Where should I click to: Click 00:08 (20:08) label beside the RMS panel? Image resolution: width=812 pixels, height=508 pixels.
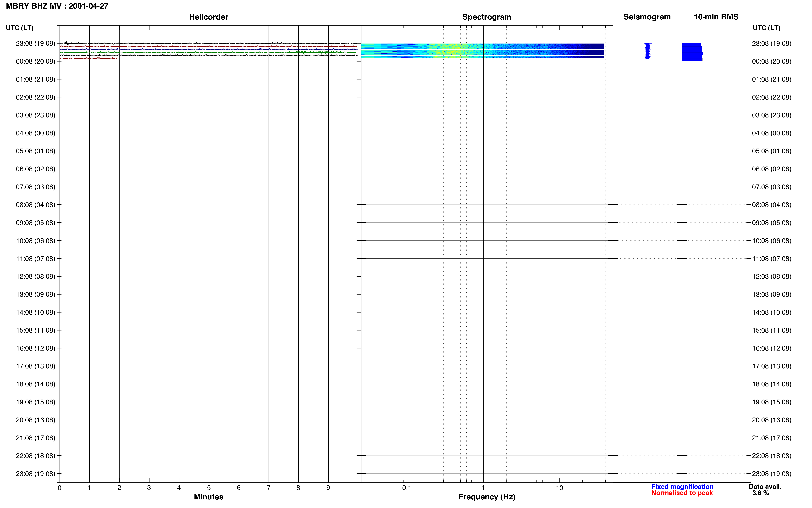point(772,61)
